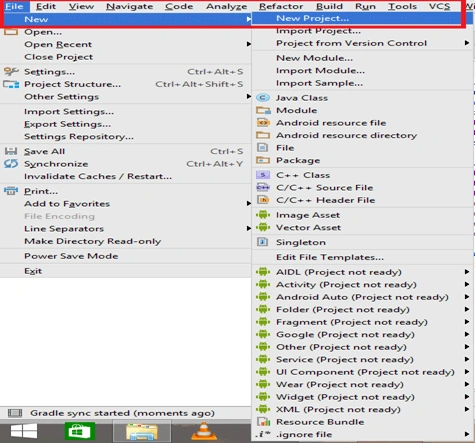The width and height of the screenshot is (475, 443).
Task: Open Windows Store from taskbar
Action: click(x=80, y=431)
